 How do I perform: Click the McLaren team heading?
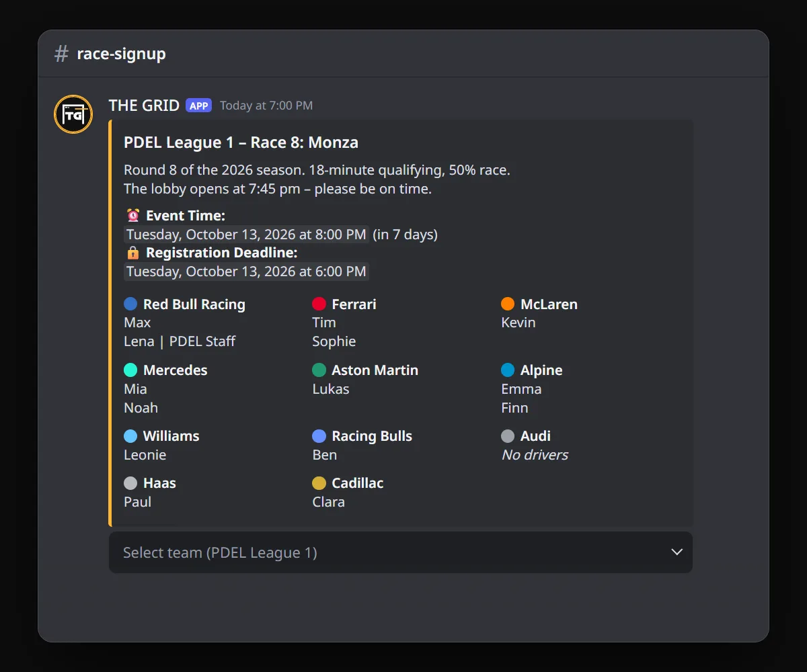pyautogui.click(x=549, y=304)
